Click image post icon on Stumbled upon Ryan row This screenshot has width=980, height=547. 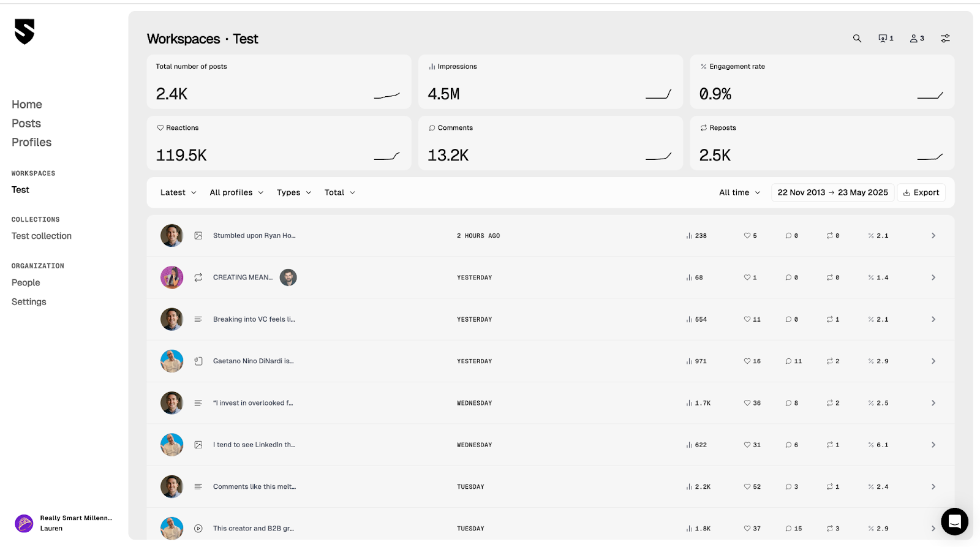click(x=198, y=236)
